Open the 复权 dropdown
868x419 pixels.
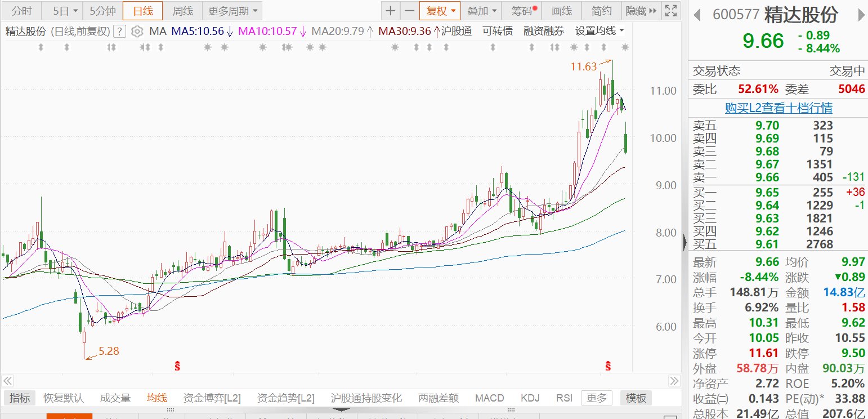point(440,11)
